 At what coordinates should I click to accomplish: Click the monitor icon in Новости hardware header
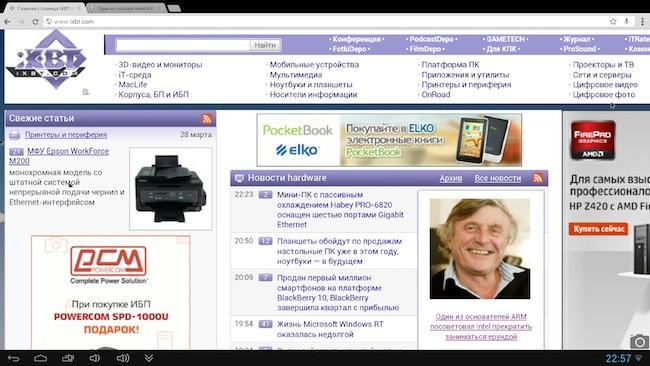[x=239, y=178]
